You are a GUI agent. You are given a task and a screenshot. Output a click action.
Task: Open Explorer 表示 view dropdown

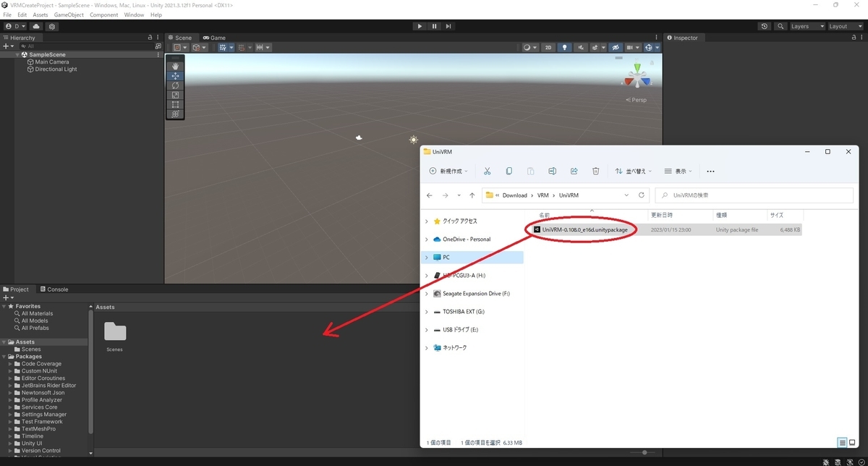click(678, 171)
